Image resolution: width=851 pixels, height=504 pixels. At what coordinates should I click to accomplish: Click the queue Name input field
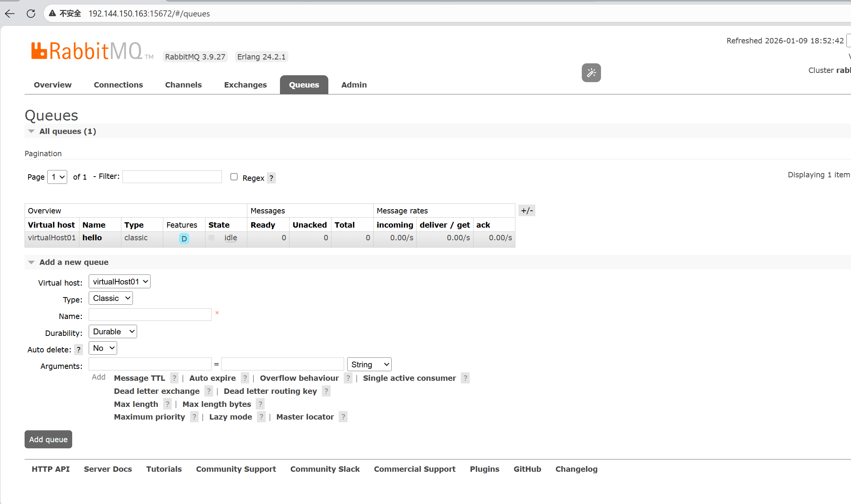pyautogui.click(x=150, y=315)
